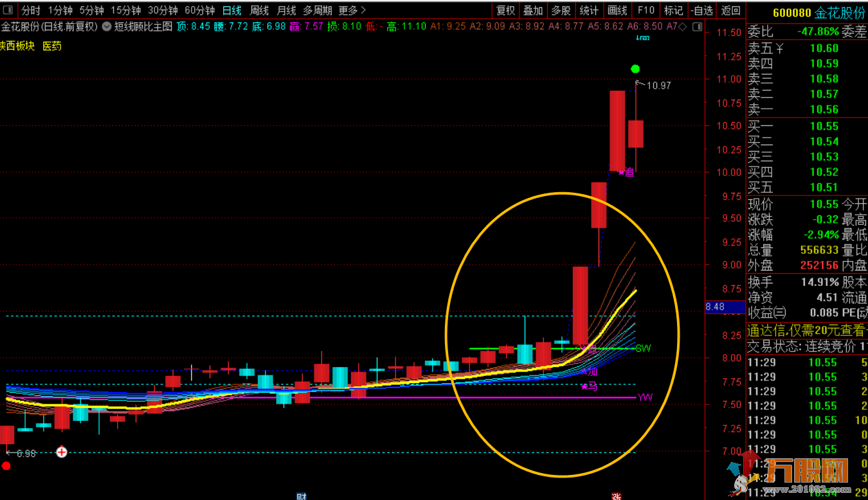Image resolution: width=868 pixels, height=500 pixels.
Task: Select the 买二 price 10.54
Action: (824, 141)
